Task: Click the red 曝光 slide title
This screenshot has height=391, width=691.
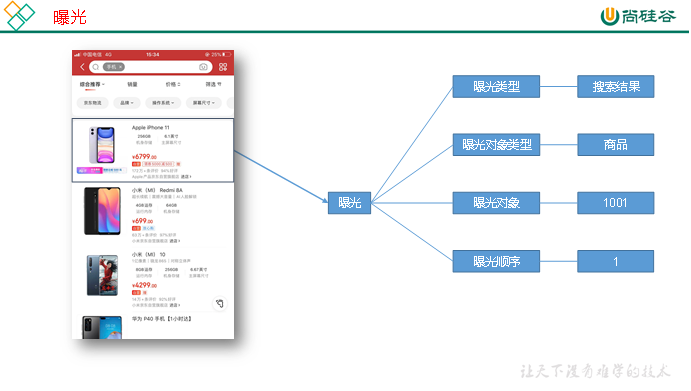Action: tap(70, 18)
